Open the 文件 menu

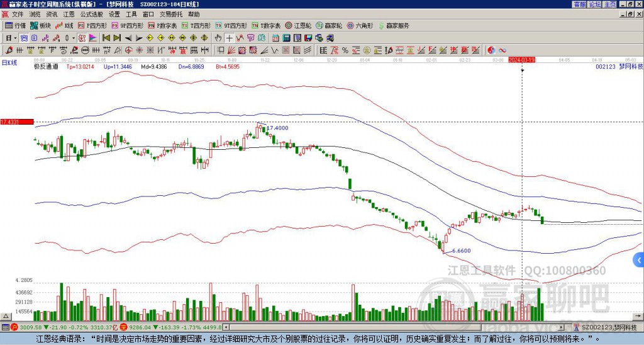[18, 14]
